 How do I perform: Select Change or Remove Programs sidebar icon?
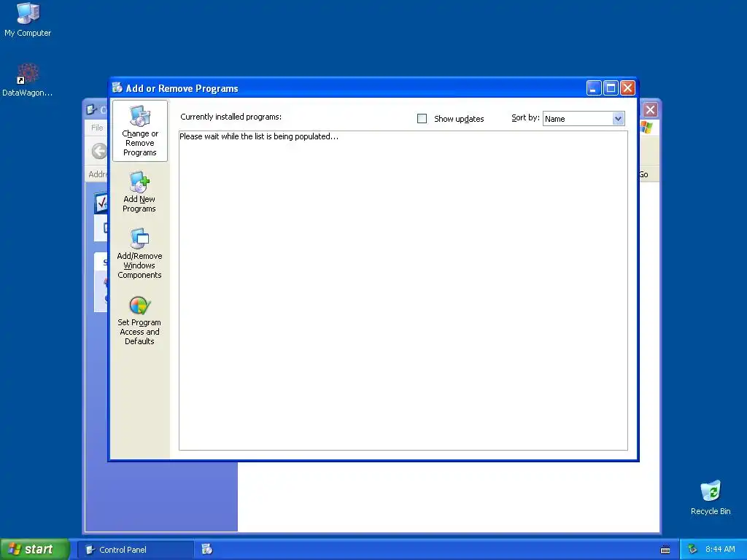139,131
